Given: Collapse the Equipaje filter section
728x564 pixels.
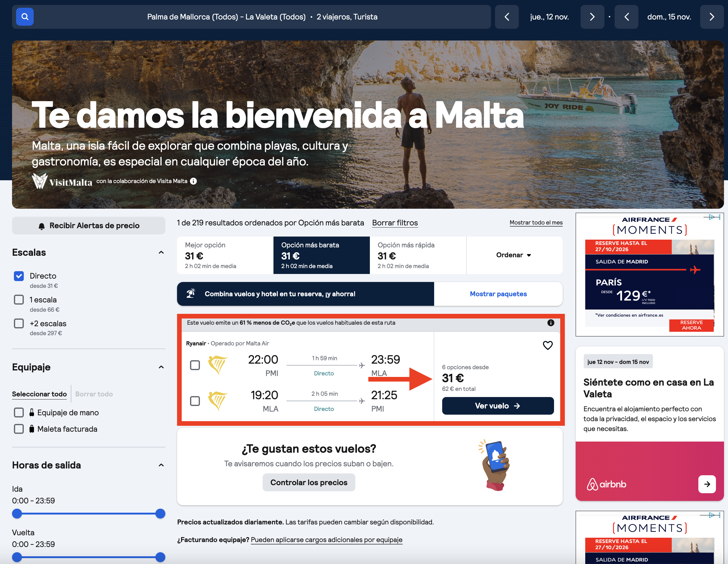Looking at the screenshot, I should pos(161,367).
